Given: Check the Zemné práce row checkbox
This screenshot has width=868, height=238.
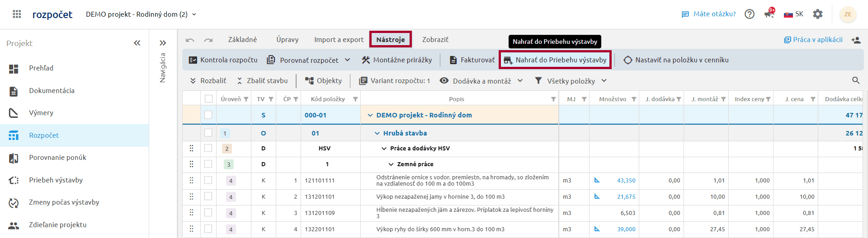Looking at the screenshot, I should pos(208,164).
